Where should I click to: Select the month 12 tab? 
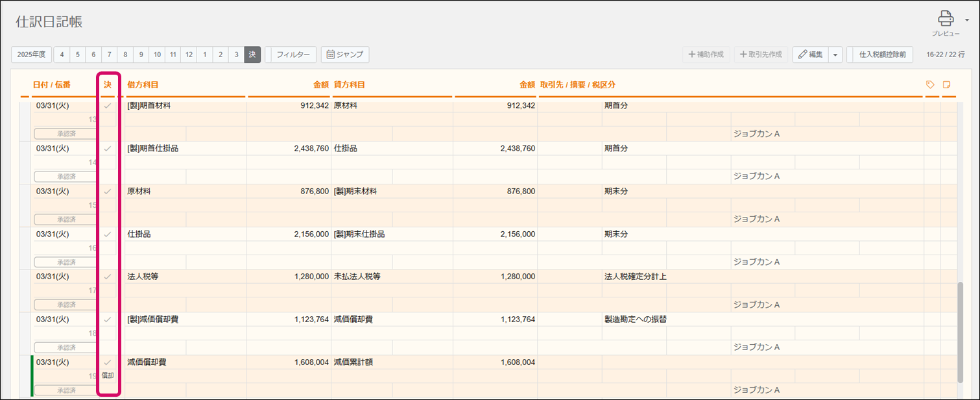(x=188, y=55)
